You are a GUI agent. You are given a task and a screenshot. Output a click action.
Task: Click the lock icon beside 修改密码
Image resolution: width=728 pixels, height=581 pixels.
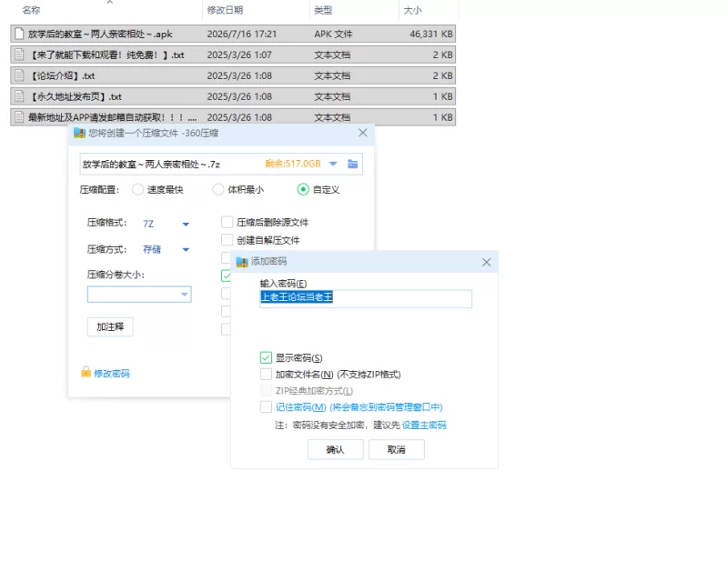(x=86, y=372)
